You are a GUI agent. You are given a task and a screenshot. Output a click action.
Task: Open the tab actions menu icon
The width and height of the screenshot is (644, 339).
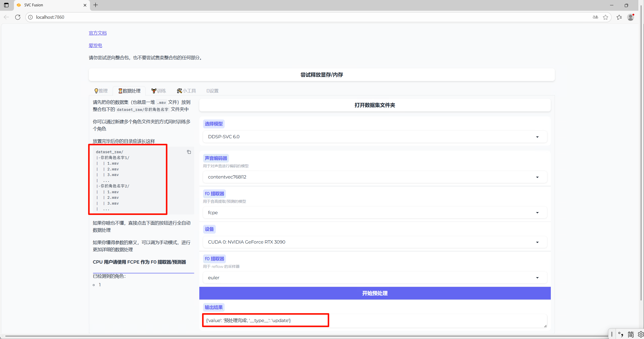click(6, 5)
